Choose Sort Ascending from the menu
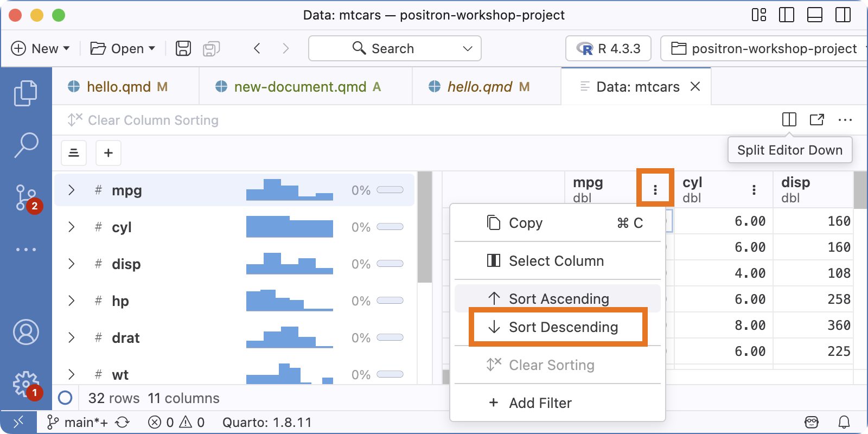868x434 pixels. click(x=558, y=298)
